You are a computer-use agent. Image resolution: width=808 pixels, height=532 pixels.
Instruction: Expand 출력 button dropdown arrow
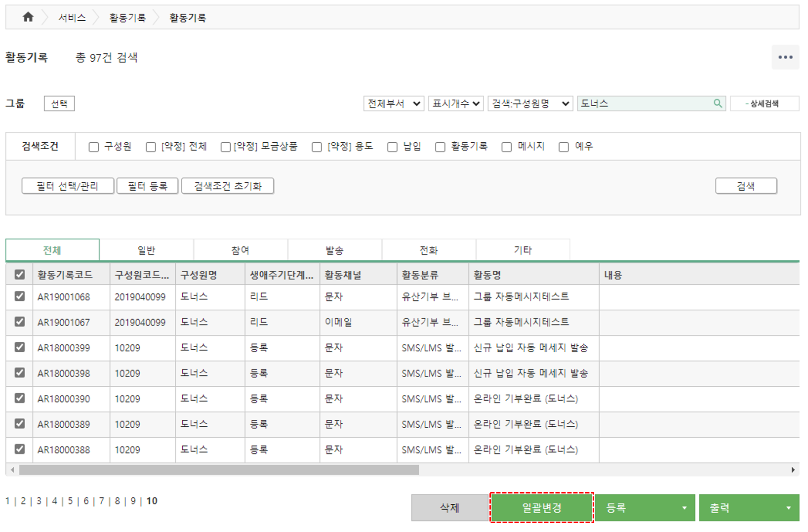(788, 508)
